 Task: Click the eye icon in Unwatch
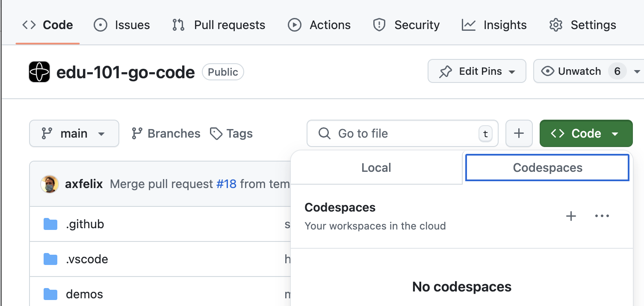tap(548, 71)
